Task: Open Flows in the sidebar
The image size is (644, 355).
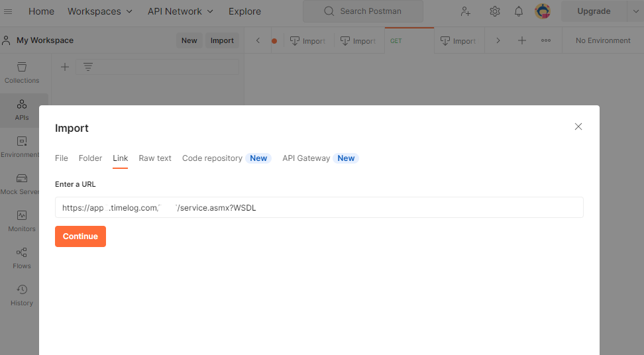Action: pos(22,258)
